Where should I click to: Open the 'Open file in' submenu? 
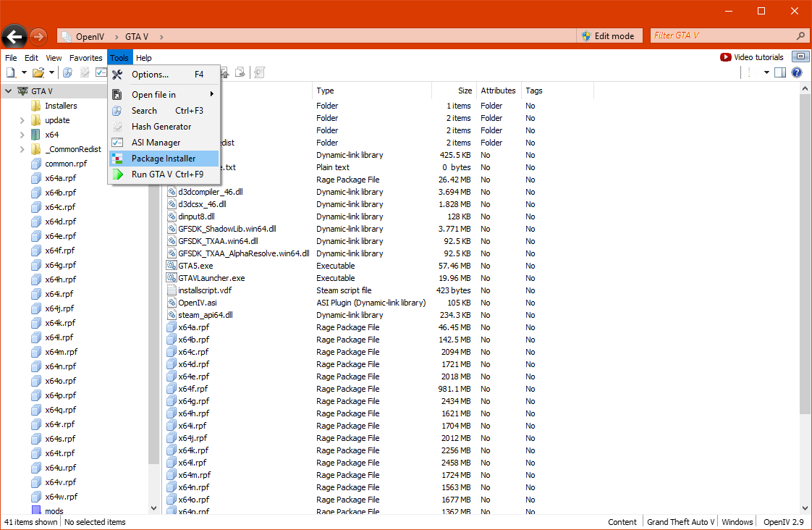coord(164,94)
